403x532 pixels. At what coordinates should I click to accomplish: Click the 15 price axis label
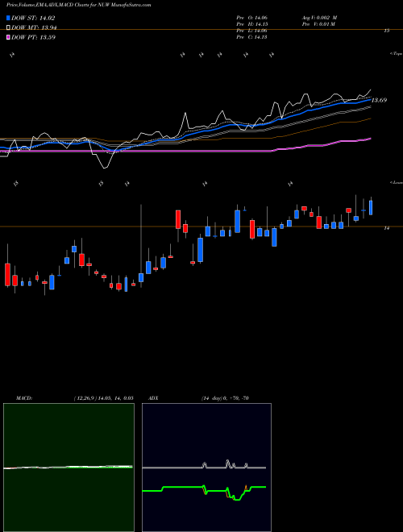click(386, 31)
